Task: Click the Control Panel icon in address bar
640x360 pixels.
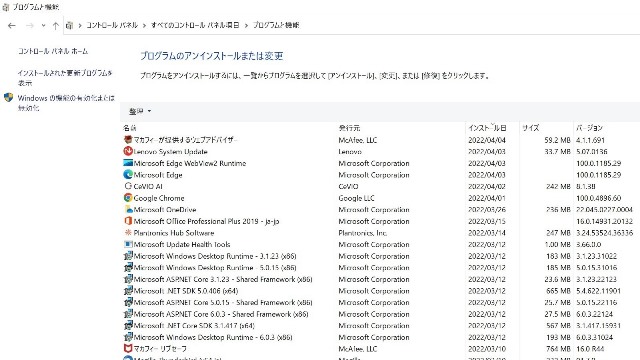Action: (69, 25)
